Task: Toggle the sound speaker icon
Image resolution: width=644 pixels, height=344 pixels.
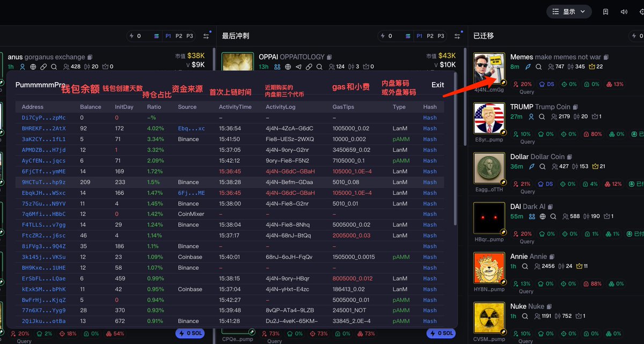Action: 624,11
